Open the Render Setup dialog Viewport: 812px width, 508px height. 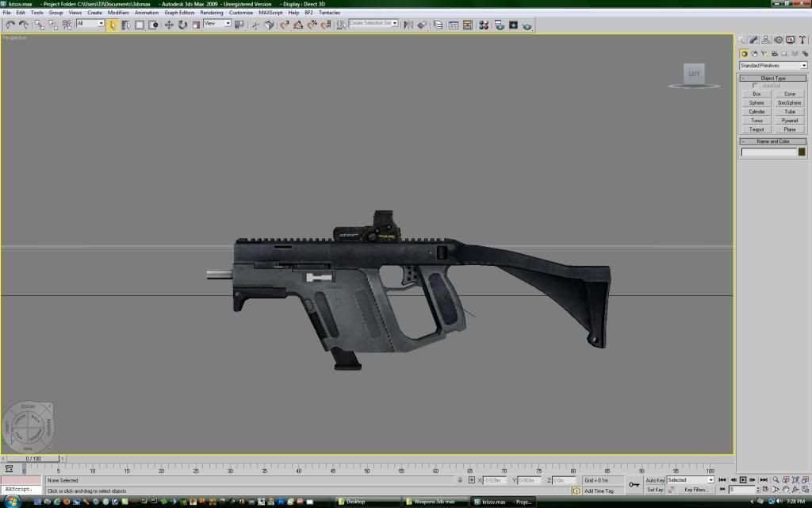(x=500, y=25)
